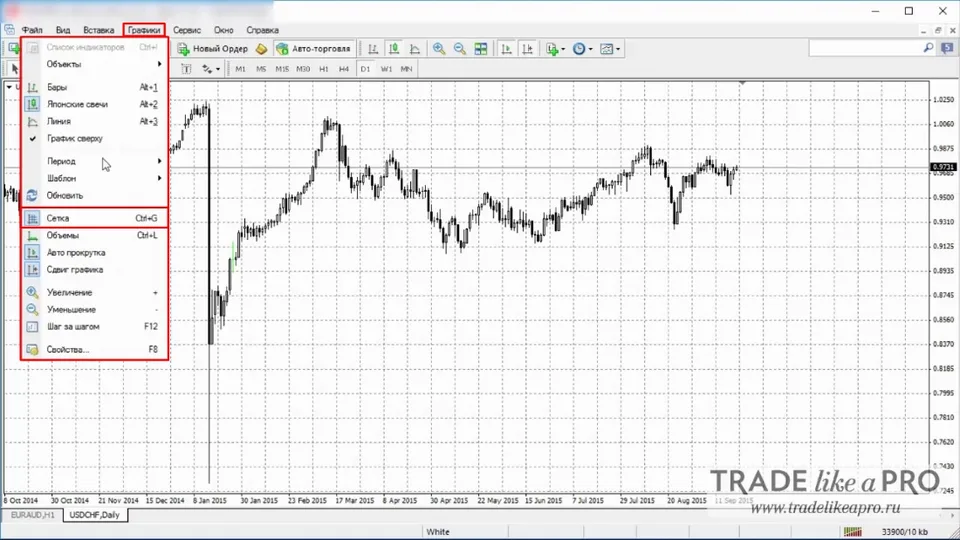Select the D1 timeframe button

click(x=366, y=69)
